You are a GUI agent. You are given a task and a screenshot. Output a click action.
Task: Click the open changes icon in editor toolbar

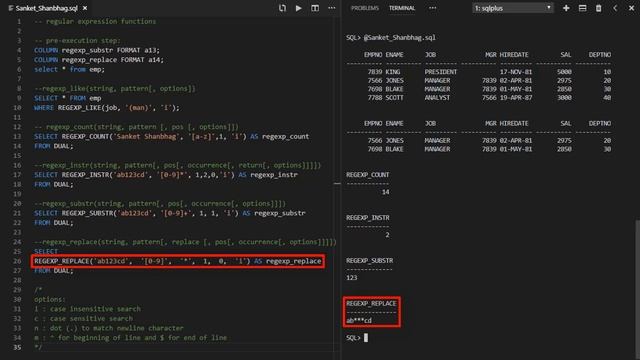(282, 8)
